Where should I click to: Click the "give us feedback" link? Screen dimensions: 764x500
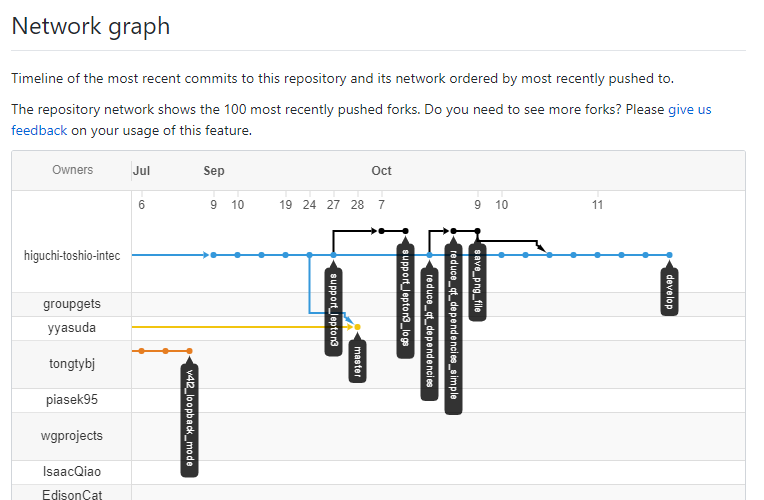tap(689, 109)
